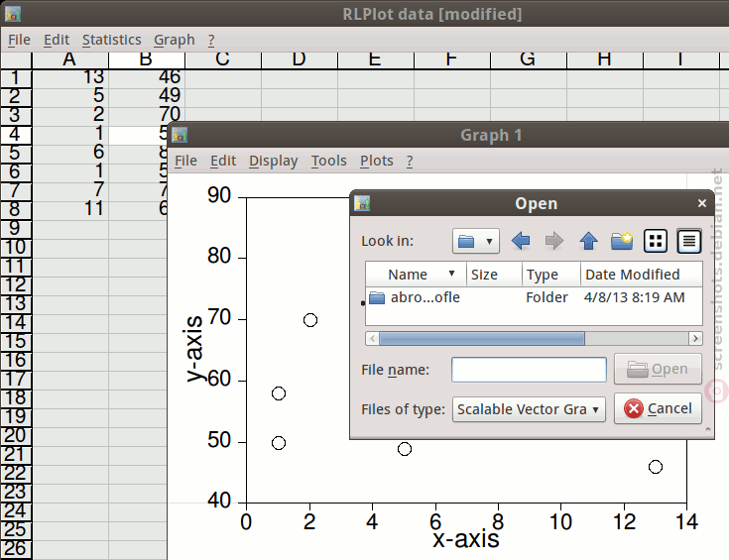Click the y-axis tick label 90
This screenshot has height=560, width=729.
click(219, 195)
